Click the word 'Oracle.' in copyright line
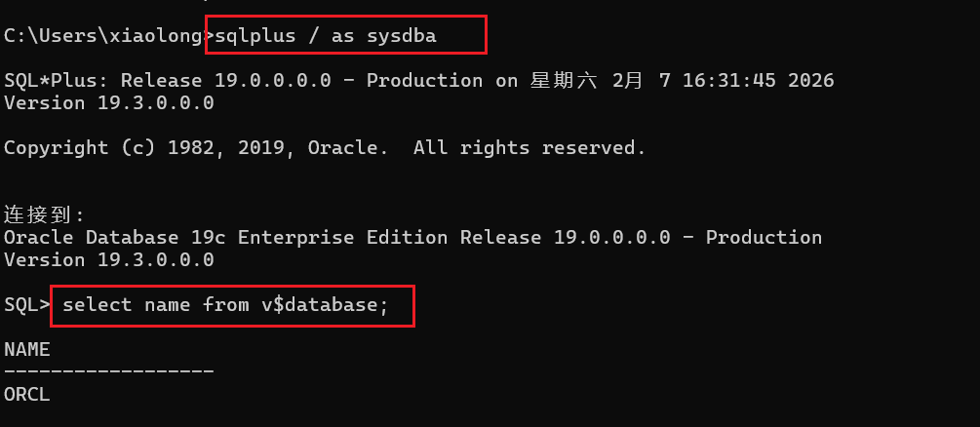 [343, 147]
